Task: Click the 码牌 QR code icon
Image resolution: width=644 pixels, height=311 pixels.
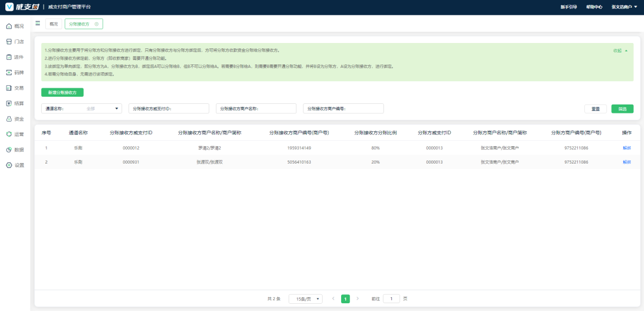Action: (9, 72)
